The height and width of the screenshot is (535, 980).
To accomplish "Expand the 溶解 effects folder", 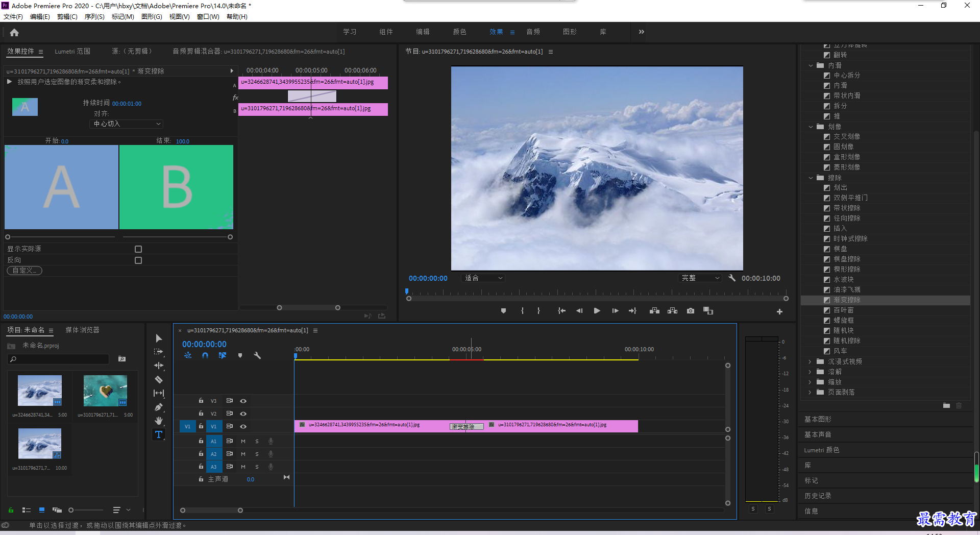I will 810,372.
